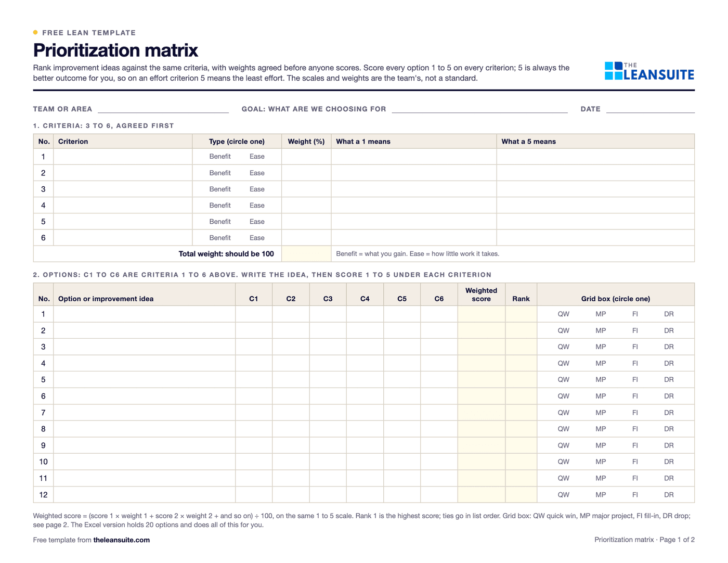Click the '1. CRITERIA: 3 TO 6' section heading
This screenshot has height=563, width=728.
(103, 126)
